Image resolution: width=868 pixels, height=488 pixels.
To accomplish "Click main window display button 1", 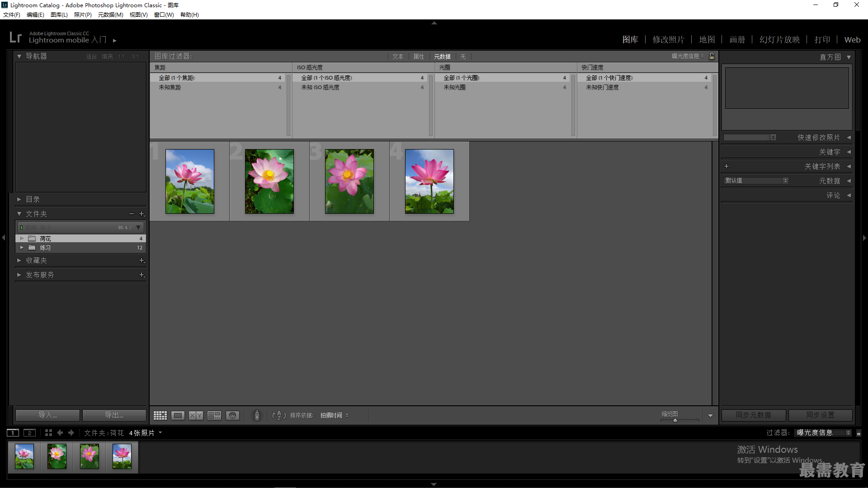I will [x=13, y=433].
